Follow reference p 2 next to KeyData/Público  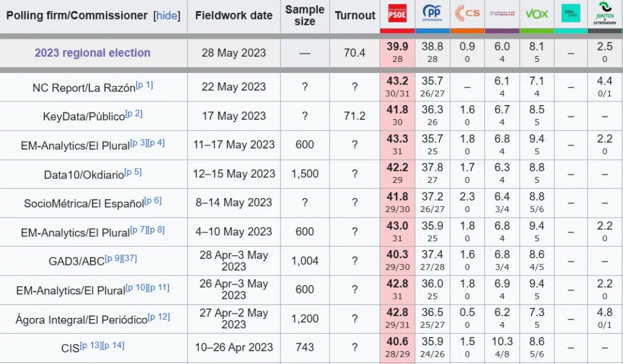click(134, 114)
